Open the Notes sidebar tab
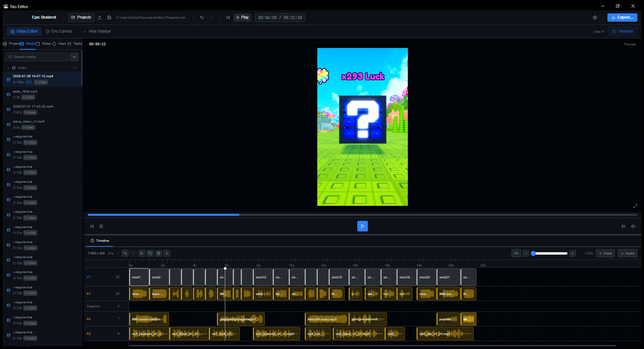Viewport: 644px width, 349px height. coord(44,44)
